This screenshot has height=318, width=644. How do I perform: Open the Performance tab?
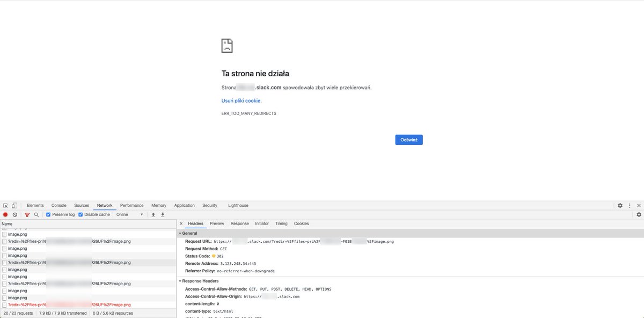point(131,205)
